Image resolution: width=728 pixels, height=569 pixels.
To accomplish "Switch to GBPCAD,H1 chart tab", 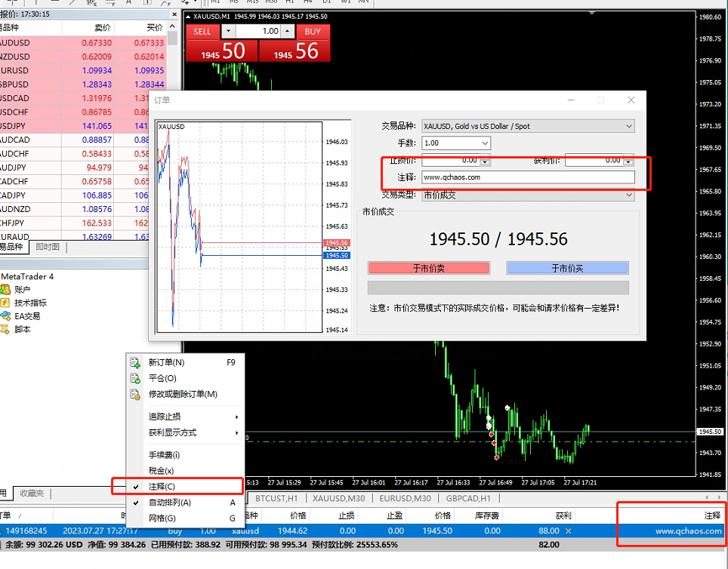I will [468, 499].
